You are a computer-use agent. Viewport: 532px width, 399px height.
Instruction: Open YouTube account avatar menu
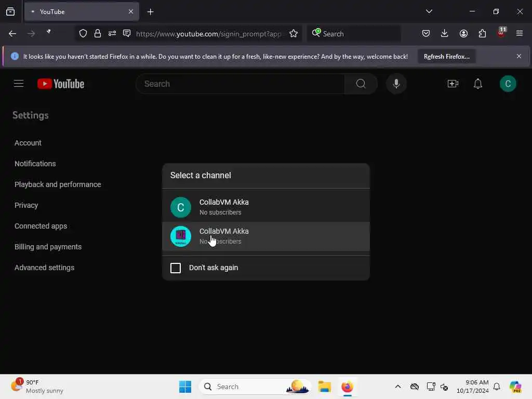coord(508,84)
